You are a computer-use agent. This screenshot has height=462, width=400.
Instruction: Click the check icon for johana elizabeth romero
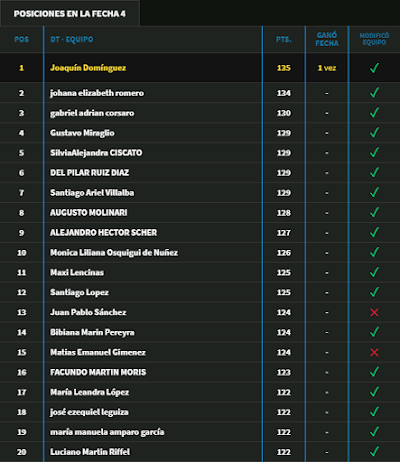click(x=374, y=92)
